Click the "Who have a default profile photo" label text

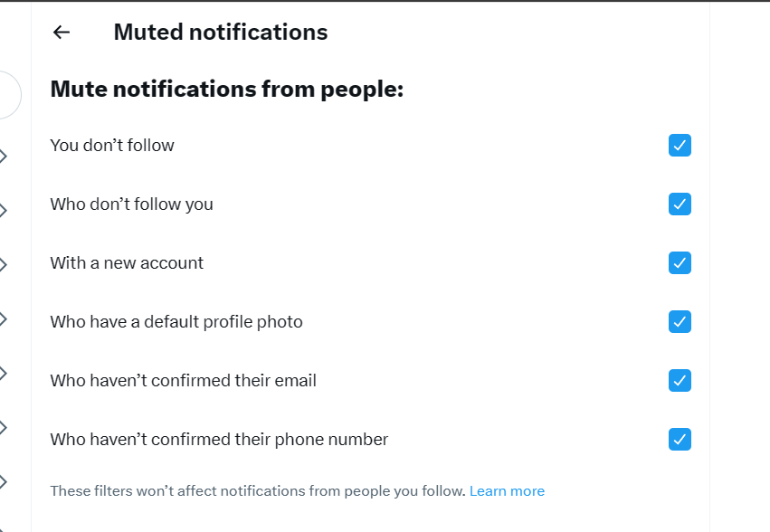coord(176,322)
